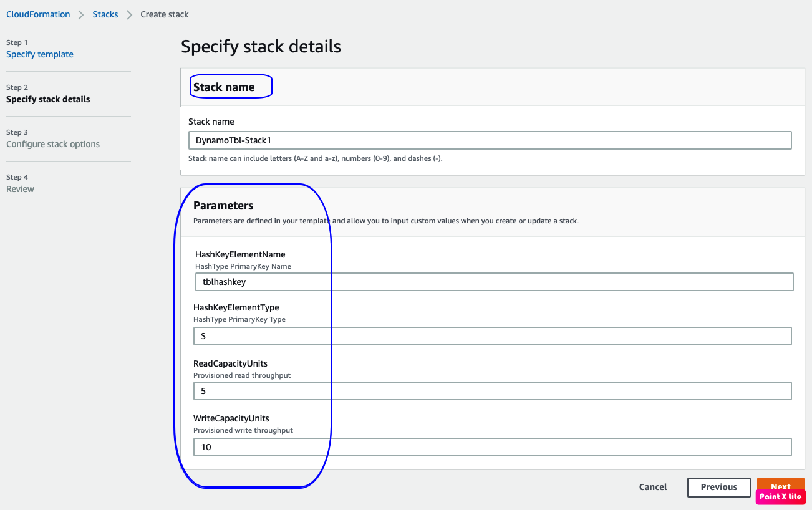Focus the ReadCapacityUnits input field
Viewport: 812px width, 510px height.
click(x=492, y=391)
